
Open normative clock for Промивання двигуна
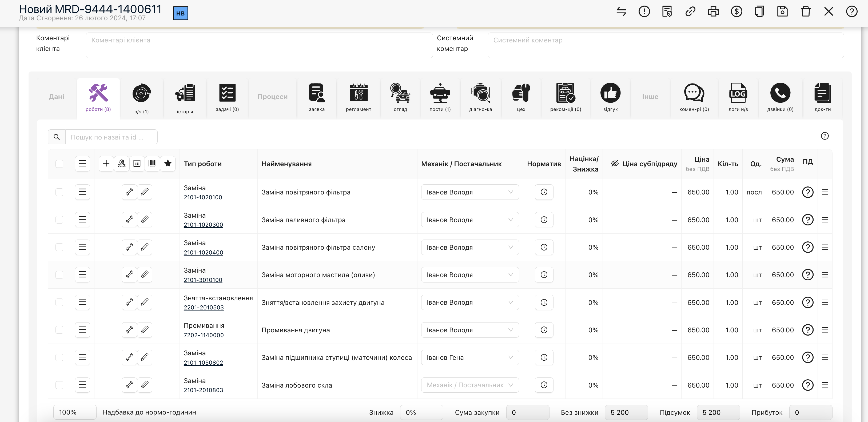click(544, 330)
